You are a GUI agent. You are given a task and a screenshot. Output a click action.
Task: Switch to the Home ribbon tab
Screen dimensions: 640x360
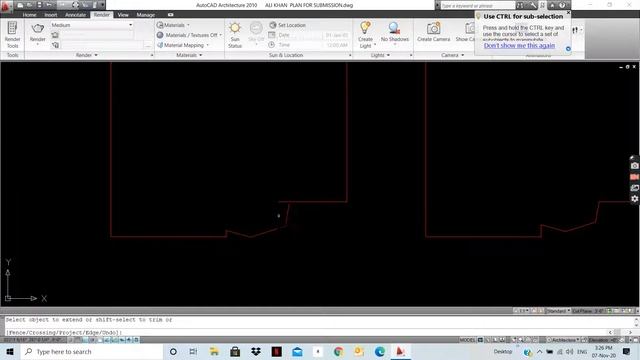coord(29,15)
